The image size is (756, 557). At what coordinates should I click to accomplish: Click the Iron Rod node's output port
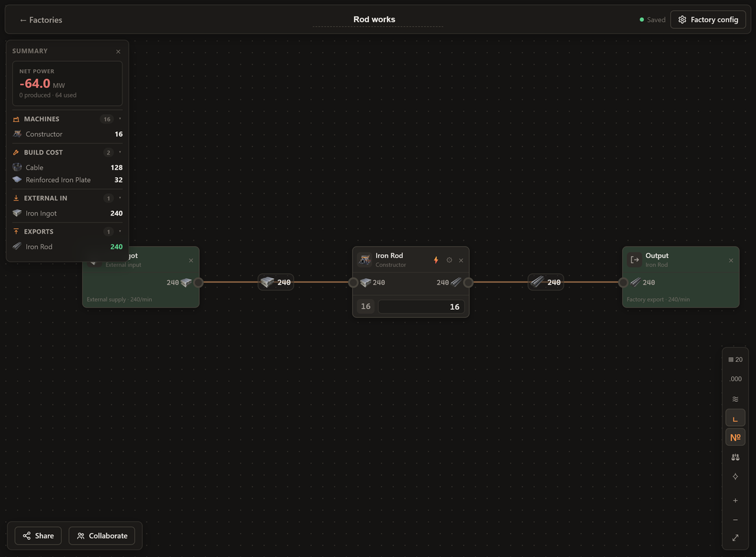tap(468, 282)
